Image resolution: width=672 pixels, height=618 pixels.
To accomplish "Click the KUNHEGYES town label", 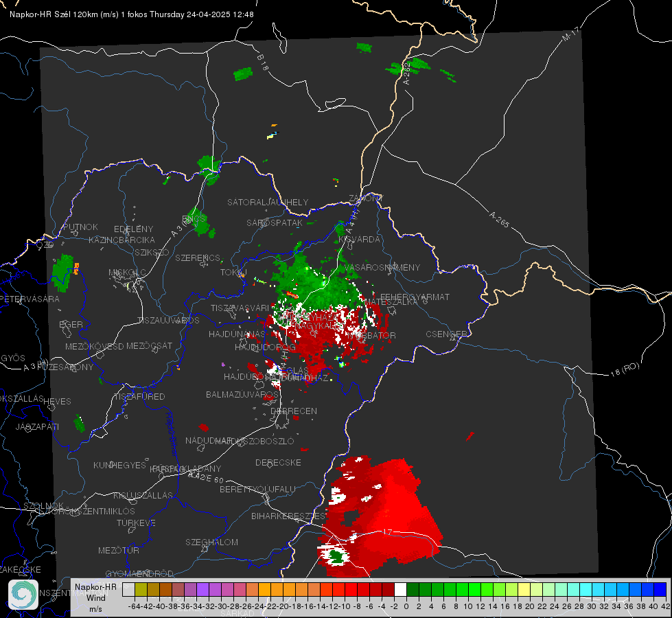I will [119, 465].
